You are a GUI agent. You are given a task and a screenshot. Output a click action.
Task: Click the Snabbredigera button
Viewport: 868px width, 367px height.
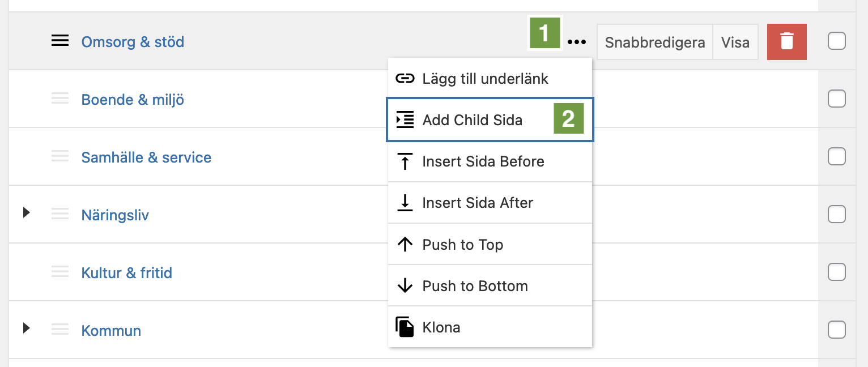pyautogui.click(x=655, y=42)
